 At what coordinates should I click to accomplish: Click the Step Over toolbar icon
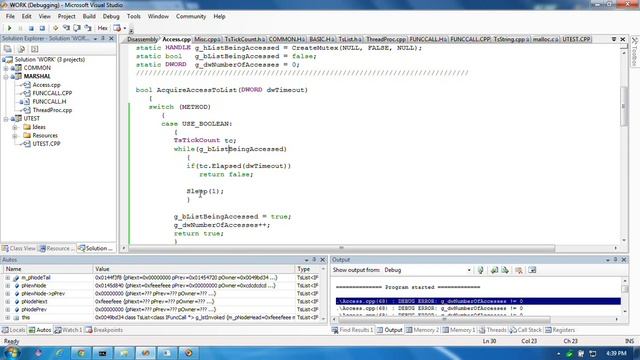click(77, 28)
